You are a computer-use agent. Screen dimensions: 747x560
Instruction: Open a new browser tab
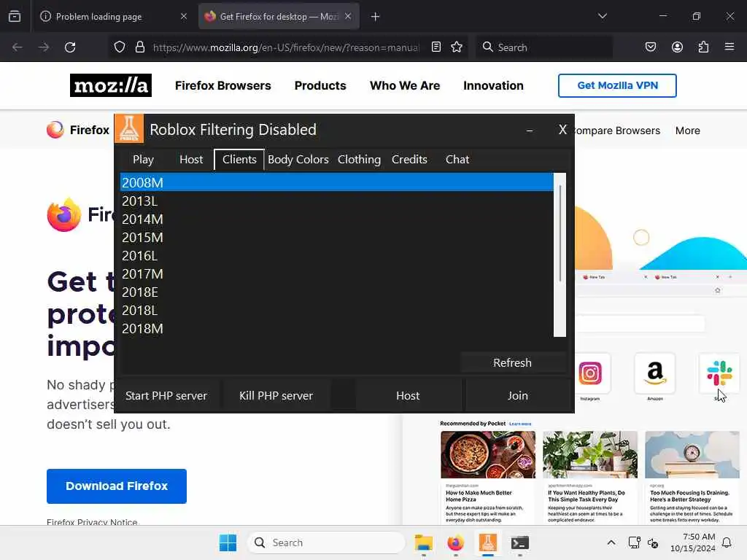[376, 17]
